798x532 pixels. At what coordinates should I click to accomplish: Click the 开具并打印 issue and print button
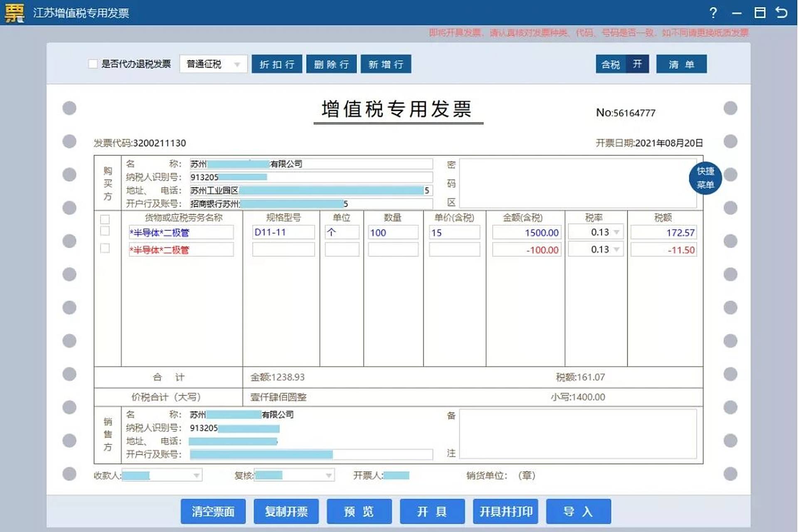(505, 512)
